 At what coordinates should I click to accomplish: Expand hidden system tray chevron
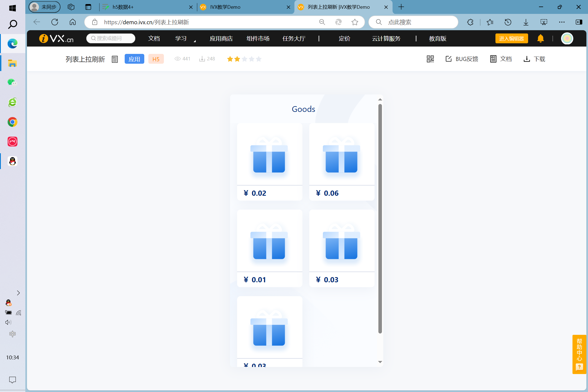(x=18, y=293)
